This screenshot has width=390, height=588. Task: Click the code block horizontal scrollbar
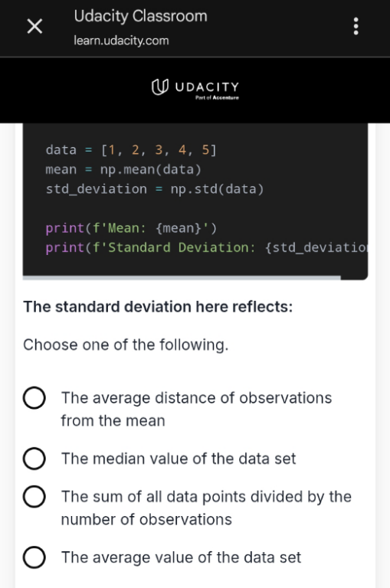click(182, 277)
